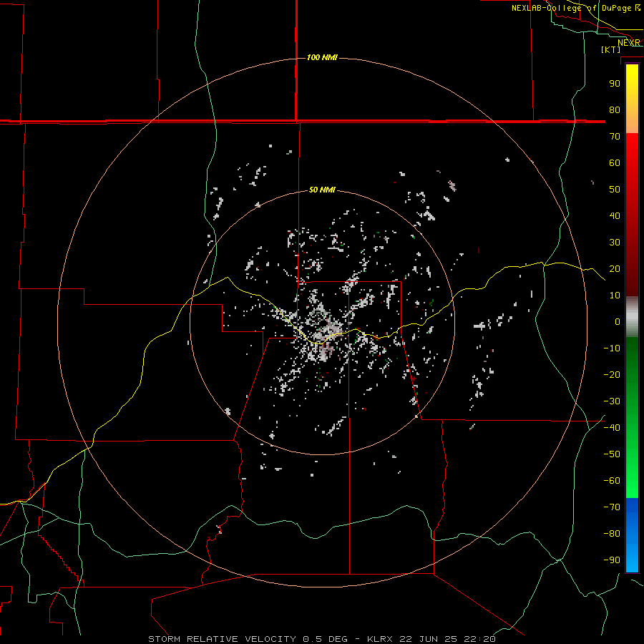Select the 30 value on velocity scale
644x644 pixels.
[x=615, y=243]
